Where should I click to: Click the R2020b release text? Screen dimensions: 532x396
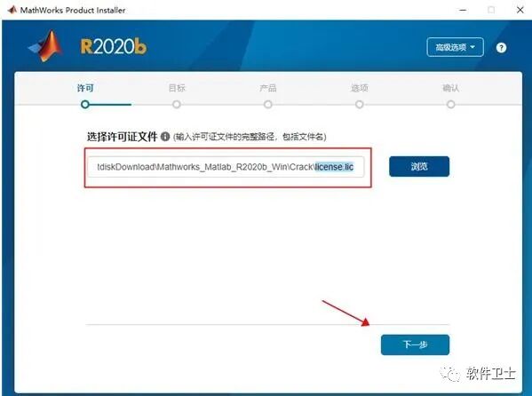[x=114, y=46]
